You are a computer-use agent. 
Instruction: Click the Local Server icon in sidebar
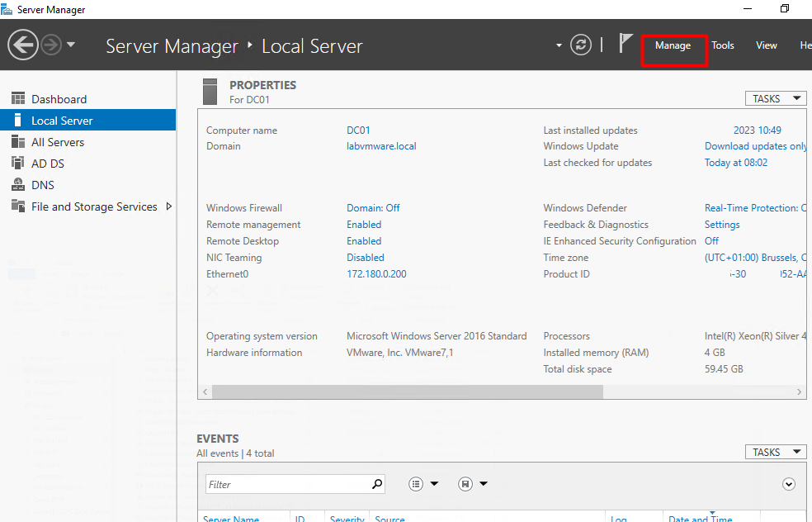[17, 121]
